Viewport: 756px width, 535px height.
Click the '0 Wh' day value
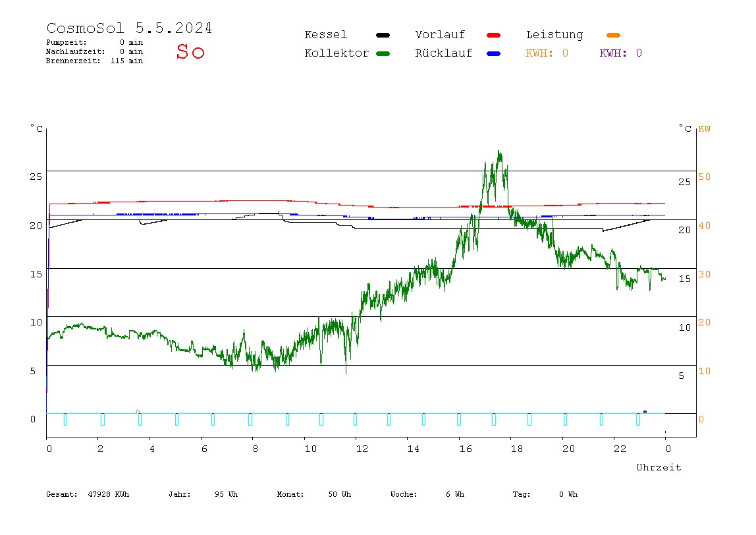pyautogui.click(x=568, y=494)
